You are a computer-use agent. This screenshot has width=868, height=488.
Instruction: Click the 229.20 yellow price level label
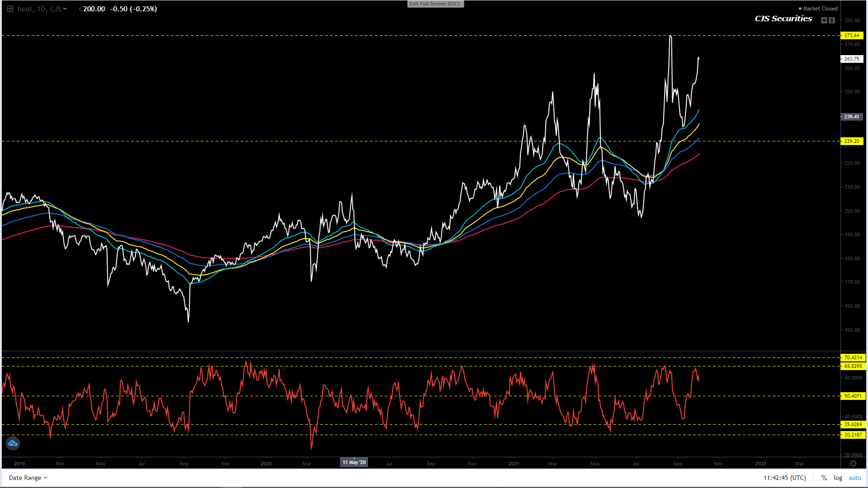(852, 141)
